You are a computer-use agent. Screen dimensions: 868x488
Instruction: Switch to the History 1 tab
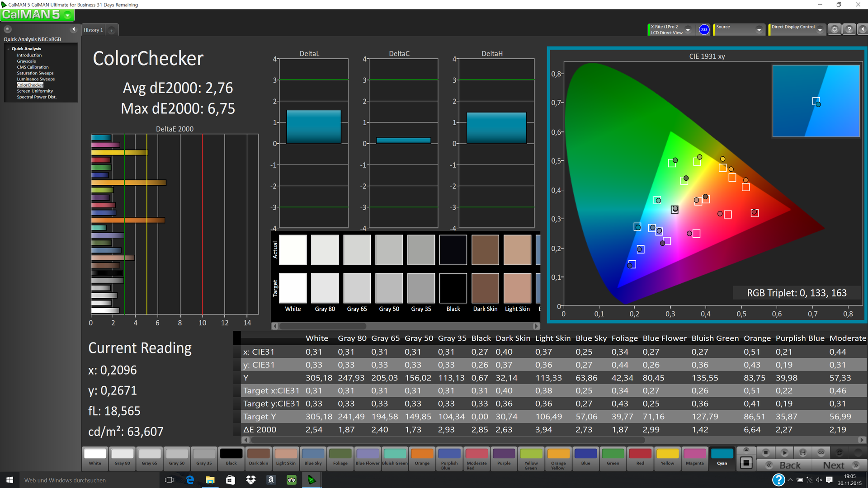tap(93, 30)
